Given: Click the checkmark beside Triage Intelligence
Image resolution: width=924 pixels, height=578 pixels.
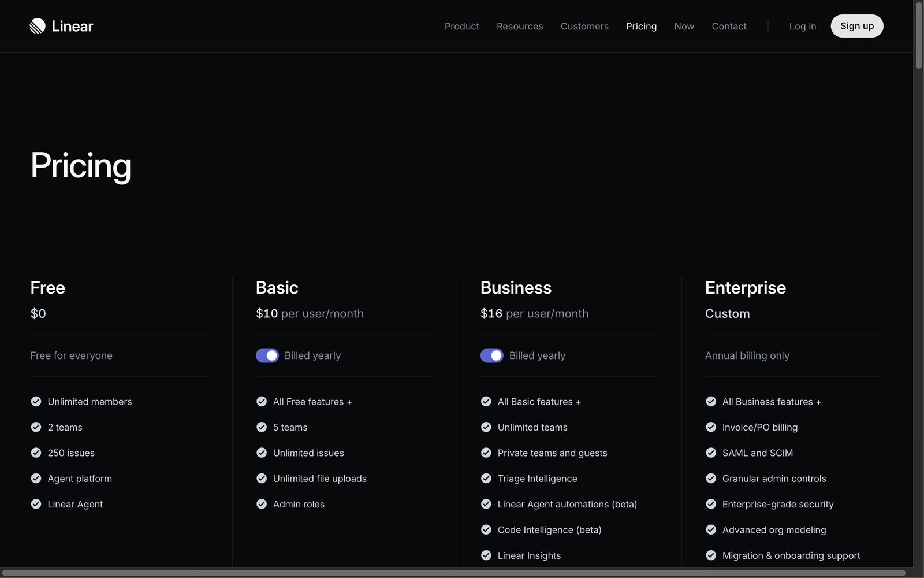Looking at the screenshot, I should pos(486,479).
